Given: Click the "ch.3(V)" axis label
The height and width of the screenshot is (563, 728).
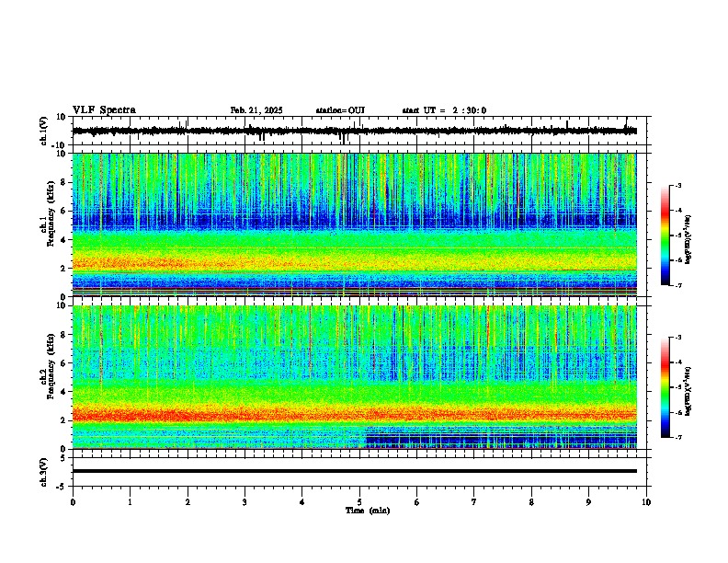Looking at the screenshot, I should pos(44,473).
